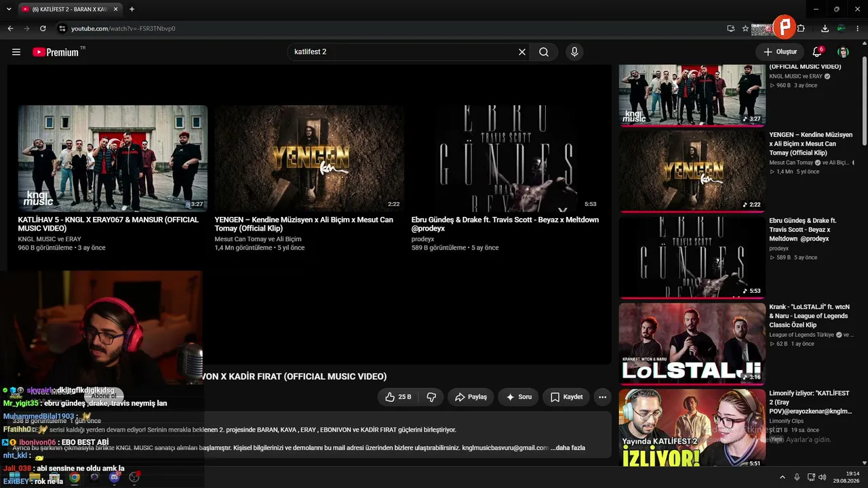Go back with the browser back arrow
This screenshot has height=488, width=868.
pos(10,28)
